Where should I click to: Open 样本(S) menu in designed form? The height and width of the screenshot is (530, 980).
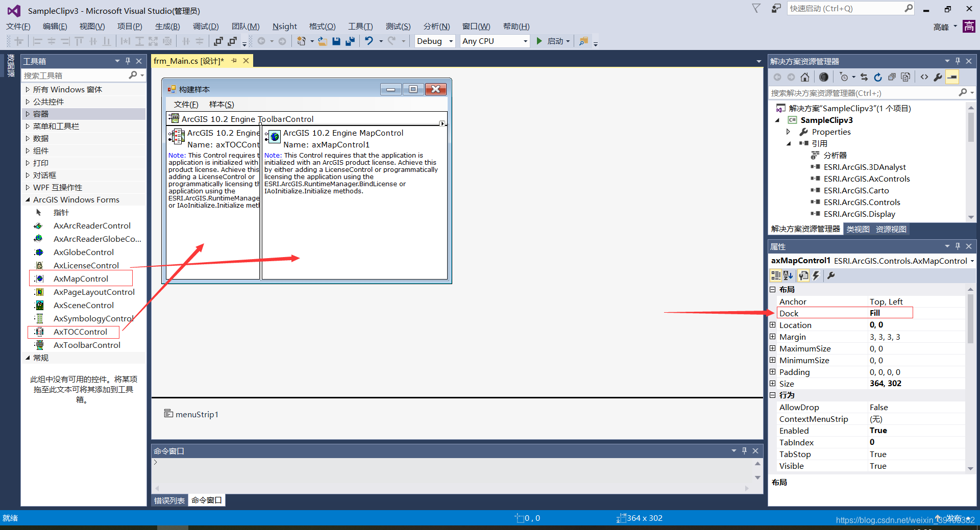coord(222,104)
